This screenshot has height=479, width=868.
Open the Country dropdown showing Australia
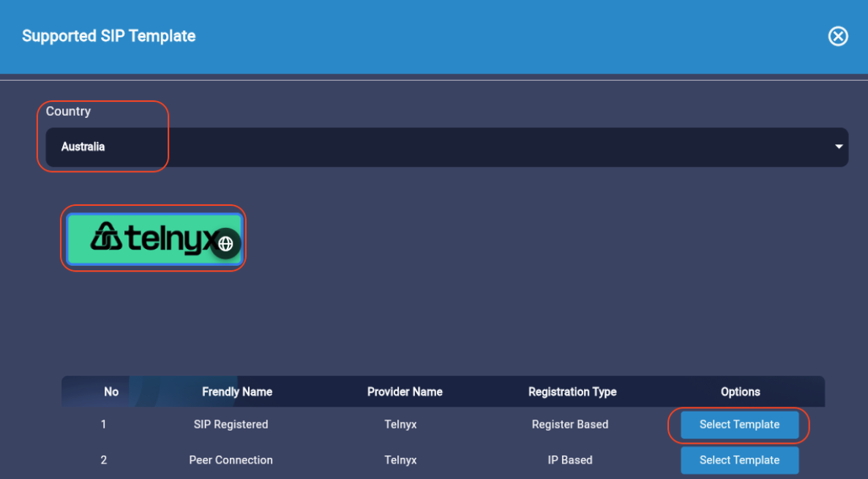tap(439, 147)
